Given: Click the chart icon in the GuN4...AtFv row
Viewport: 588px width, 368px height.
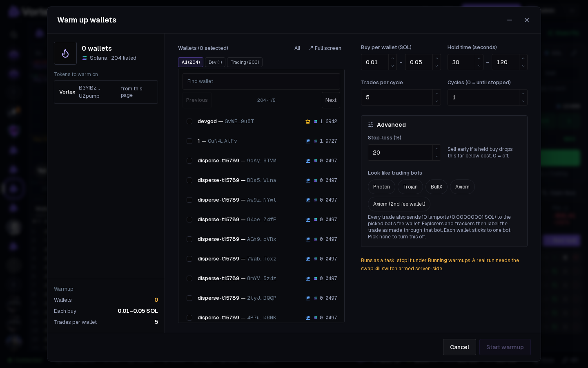Looking at the screenshot, I should pyautogui.click(x=308, y=141).
